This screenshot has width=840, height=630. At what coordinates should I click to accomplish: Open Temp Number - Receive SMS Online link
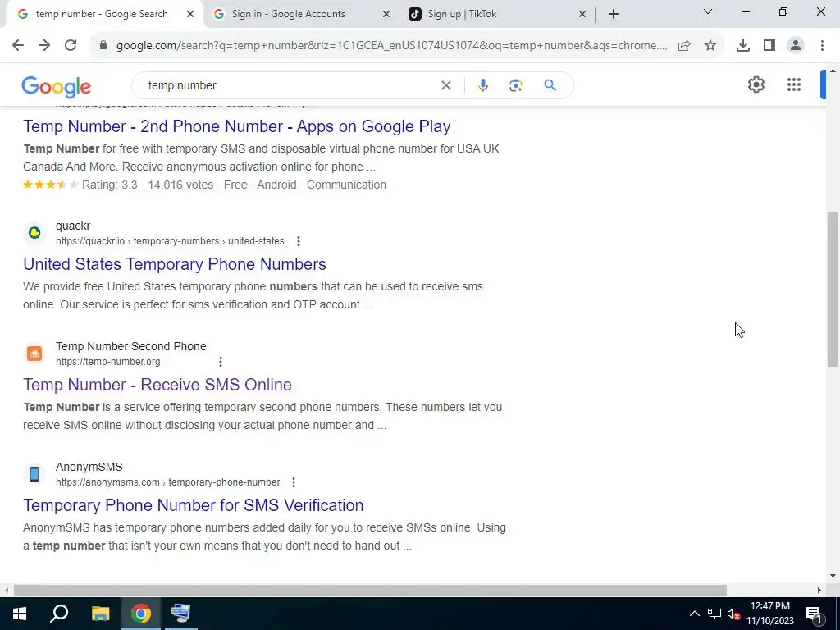[157, 385]
